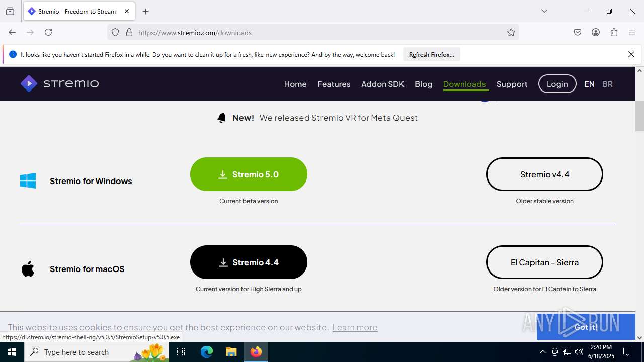Open the Features page
The width and height of the screenshot is (644, 362).
(334, 84)
